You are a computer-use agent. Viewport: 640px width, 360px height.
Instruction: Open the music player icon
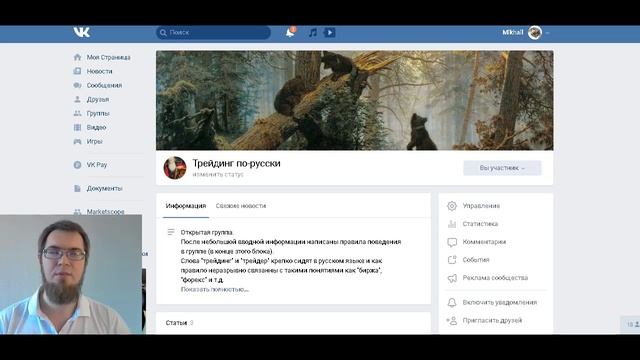coord(313,32)
